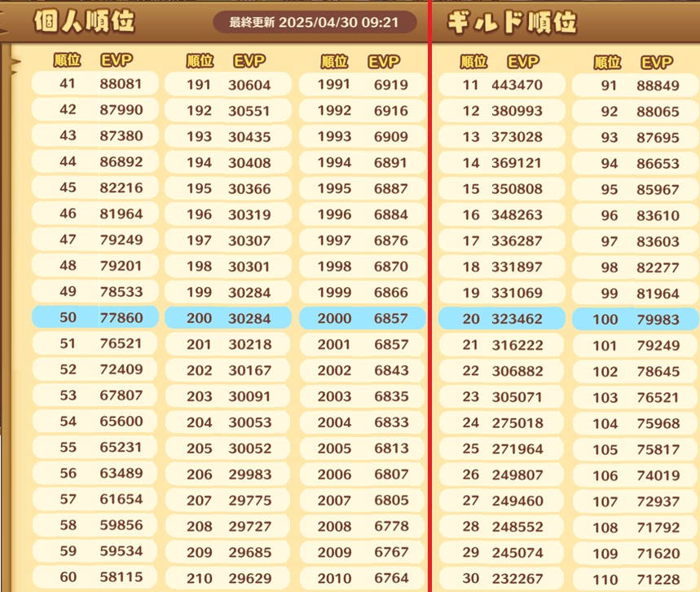The image size is (700, 592).
Task: Click rank 197 row with EVP 30307
Action: (x=228, y=241)
